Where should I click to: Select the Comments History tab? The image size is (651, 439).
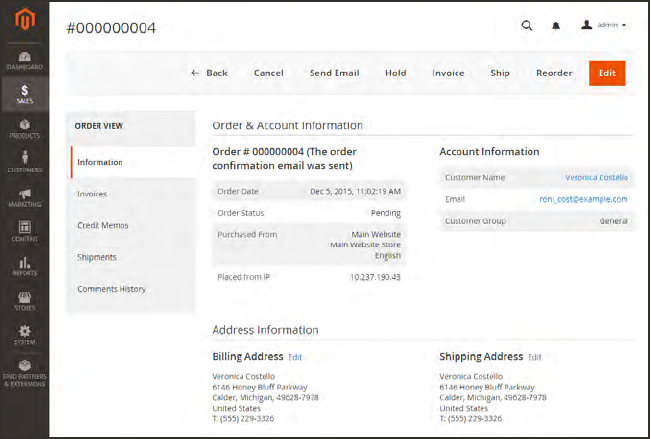pos(111,289)
